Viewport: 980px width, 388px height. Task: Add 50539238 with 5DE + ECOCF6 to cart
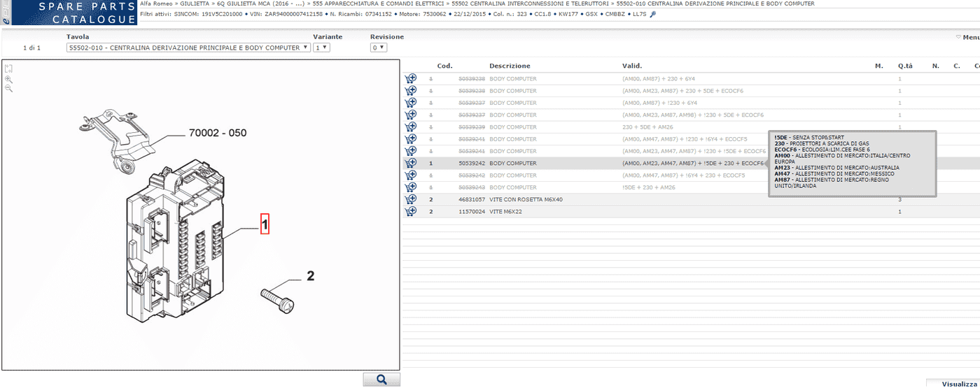click(x=411, y=90)
